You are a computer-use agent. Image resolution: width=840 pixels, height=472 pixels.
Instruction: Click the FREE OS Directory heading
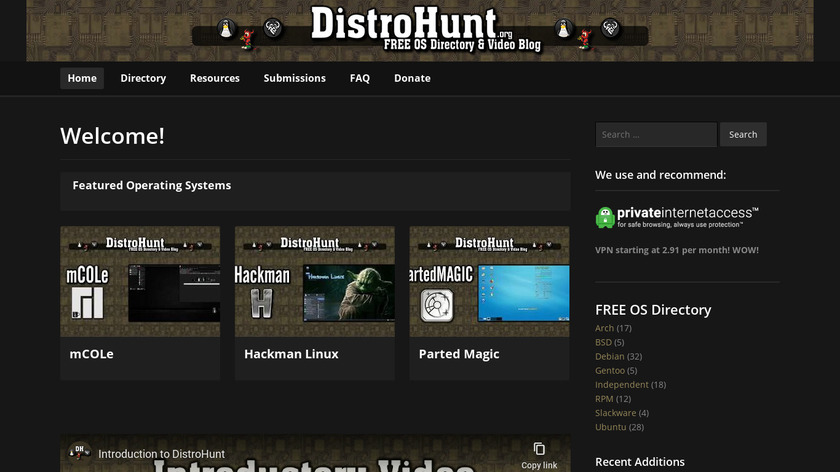coord(653,310)
